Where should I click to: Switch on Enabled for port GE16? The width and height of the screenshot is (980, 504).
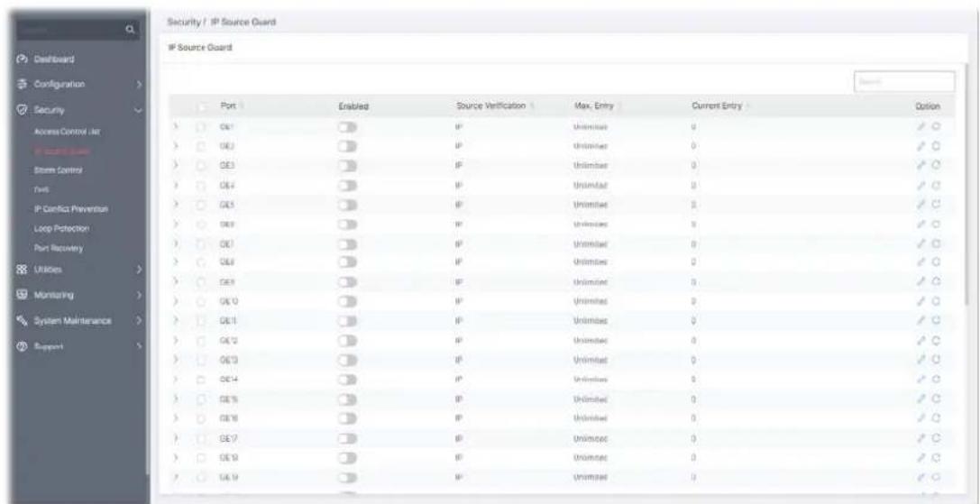[347, 417]
